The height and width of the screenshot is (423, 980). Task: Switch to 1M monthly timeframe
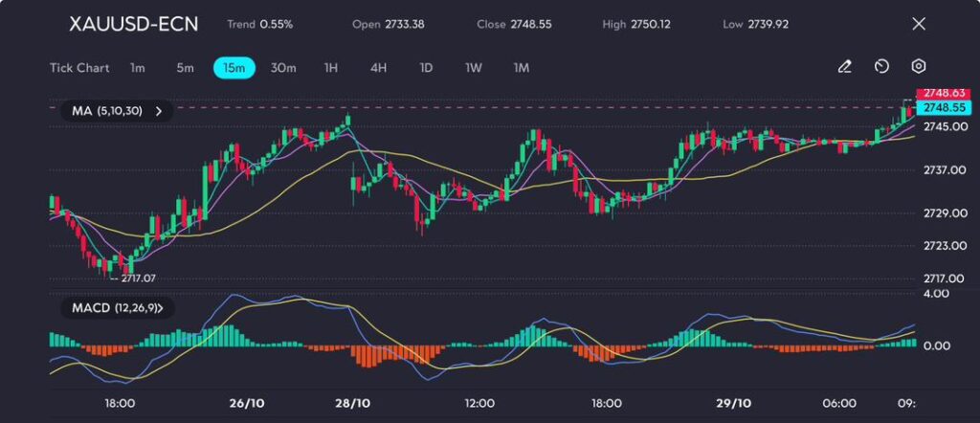tap(522, 68)
